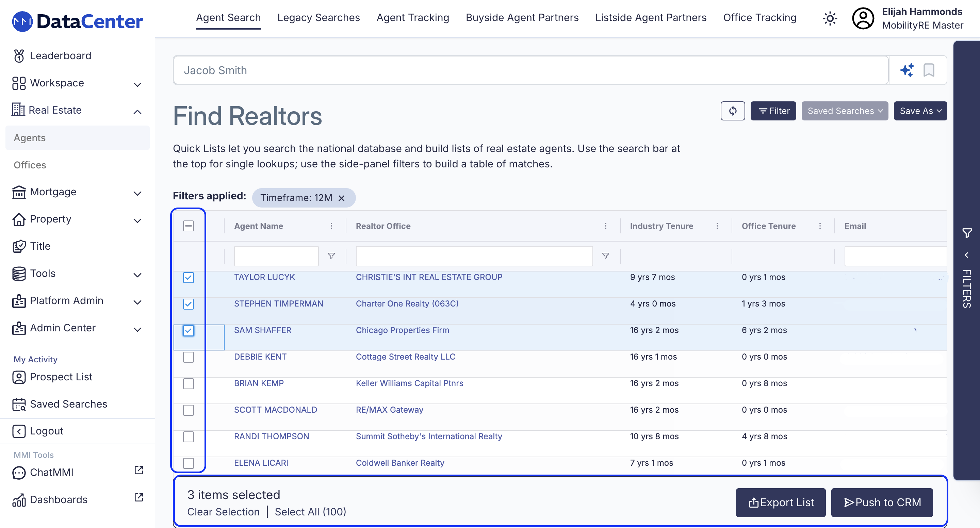Check the SCOTT MACDONALD row checkbox

pos(188,410)
